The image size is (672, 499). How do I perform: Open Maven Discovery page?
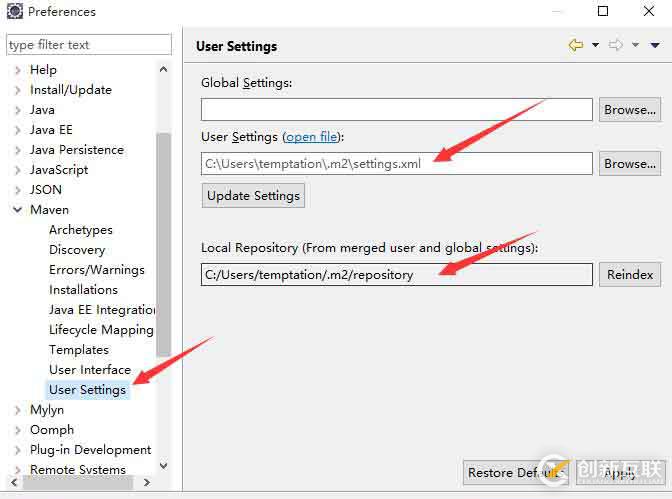click(77, 250)
